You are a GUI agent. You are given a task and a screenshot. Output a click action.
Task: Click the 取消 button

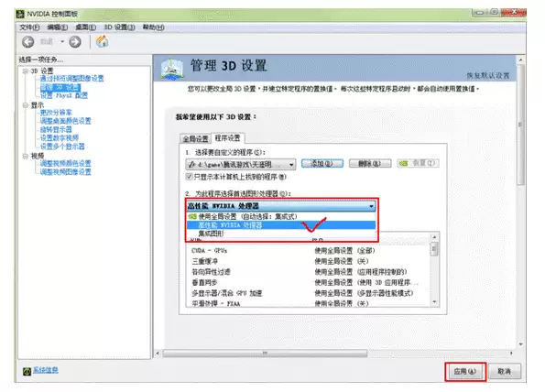(x=505, y=372)
